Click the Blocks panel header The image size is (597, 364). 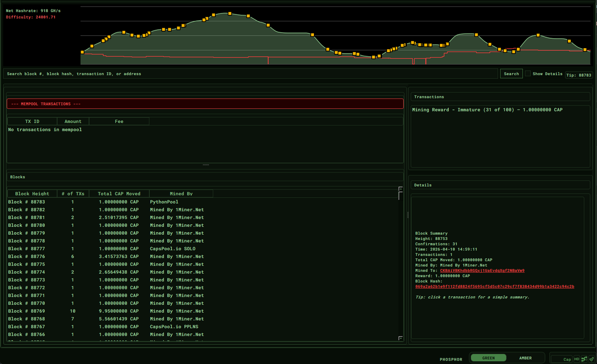205,177
